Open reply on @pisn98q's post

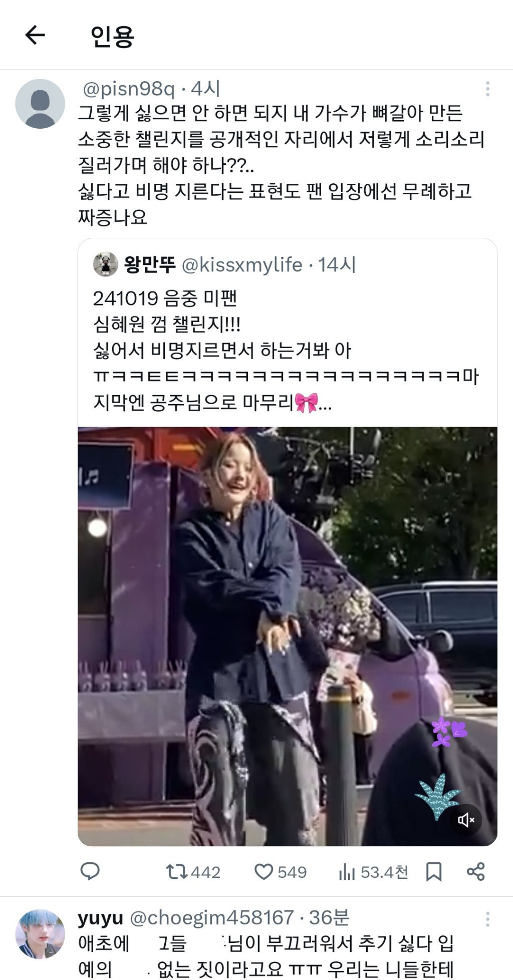(x=90, y=872)
